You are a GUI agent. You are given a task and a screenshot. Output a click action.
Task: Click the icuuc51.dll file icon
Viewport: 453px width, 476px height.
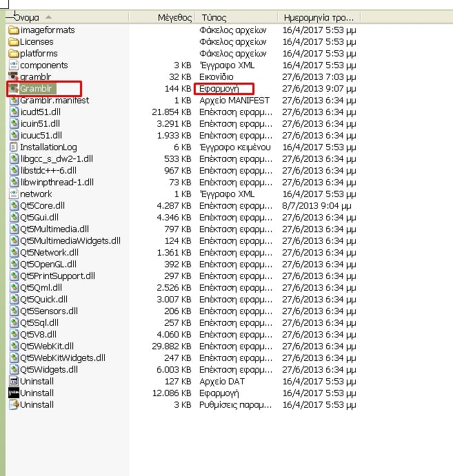pyautogui.click(x=14, y=136)
